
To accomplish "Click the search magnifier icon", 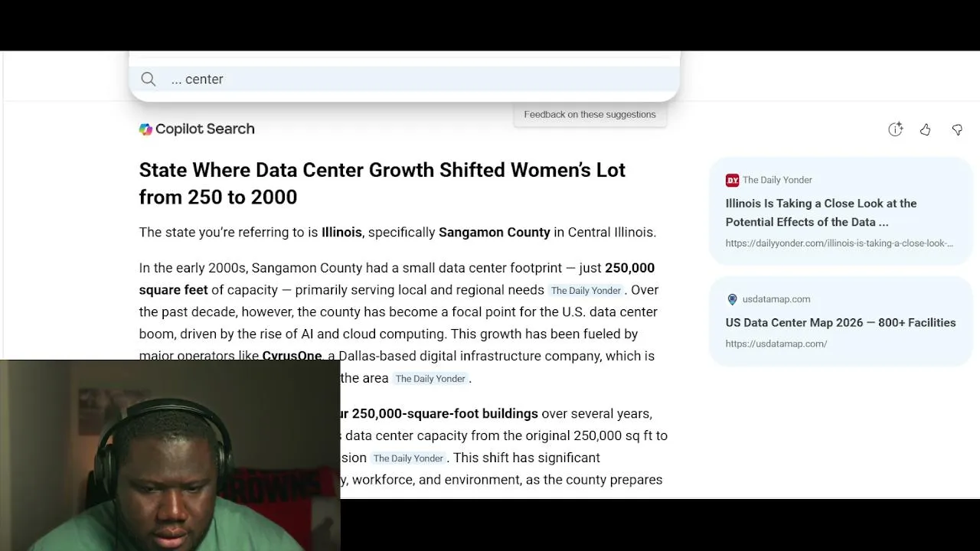I will click(x=149, y=80).
